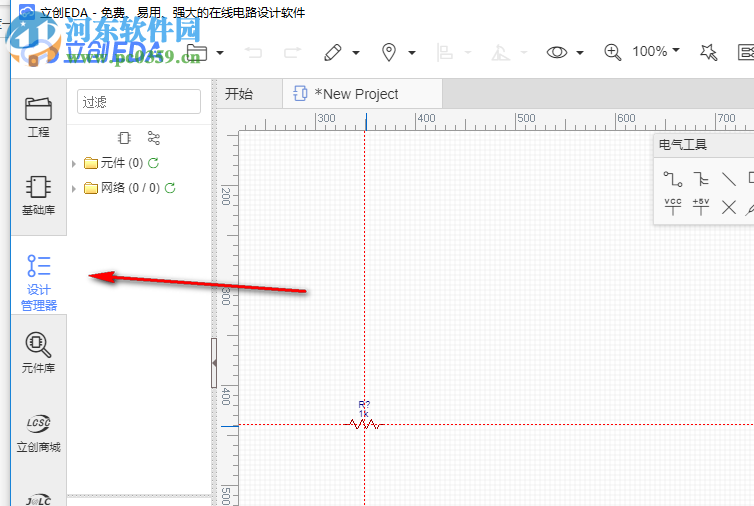Screen dimensions: 754x506
Task: Select the component chip filter icon
Action: click(124, 138)
